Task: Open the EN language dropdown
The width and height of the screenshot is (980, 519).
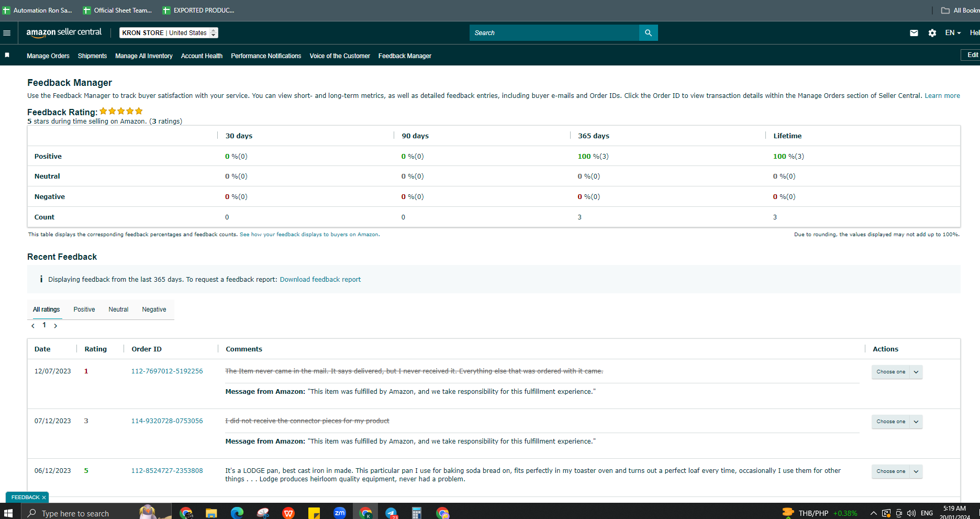Action: click(x=953, y=33)
